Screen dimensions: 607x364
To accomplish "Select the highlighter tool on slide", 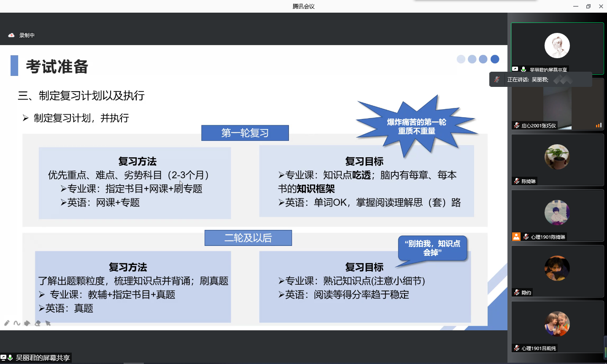I will coord(27,323).
